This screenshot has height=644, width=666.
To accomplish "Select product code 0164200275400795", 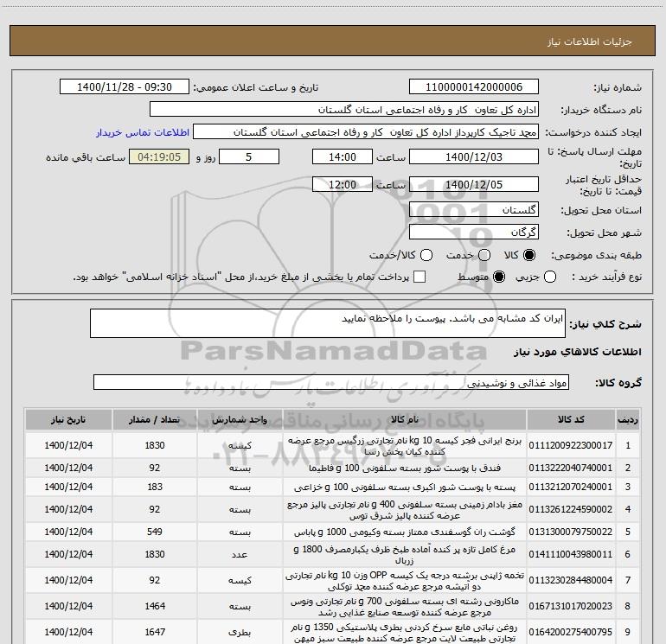I will tap(571, 632).
